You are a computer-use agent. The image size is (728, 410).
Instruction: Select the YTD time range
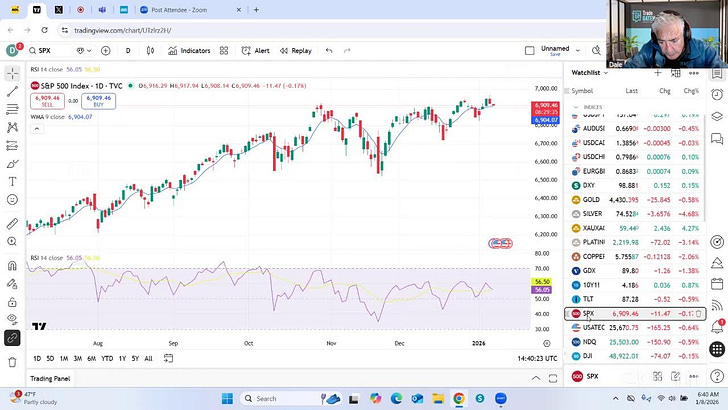107,358
